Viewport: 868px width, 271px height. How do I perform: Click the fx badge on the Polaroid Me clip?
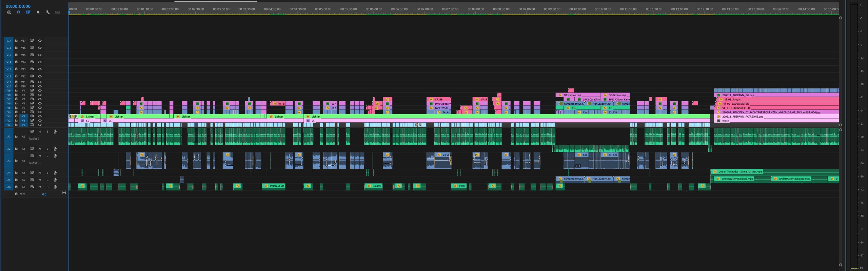267,186
